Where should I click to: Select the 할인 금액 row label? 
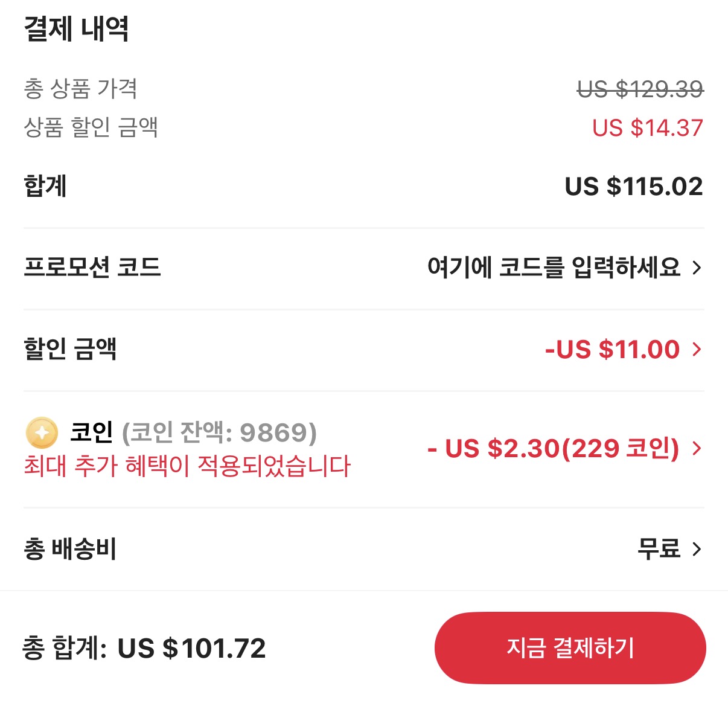(x=70, y=349)
